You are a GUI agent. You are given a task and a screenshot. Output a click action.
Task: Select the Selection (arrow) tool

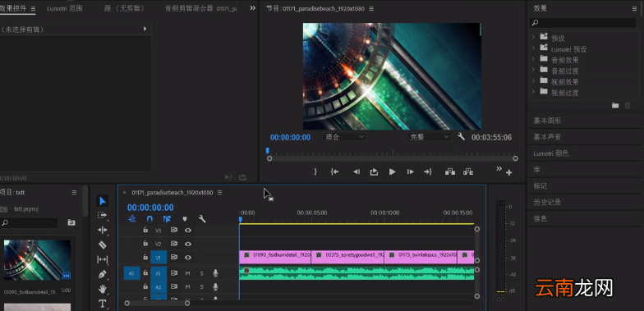coord(103,201)
